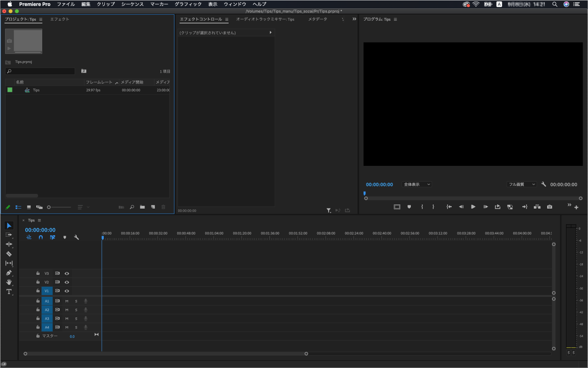Image resolution: width=588 pixels, height=368 pixels.
Task: Switch project panel to list view
Action: (18, 207)
